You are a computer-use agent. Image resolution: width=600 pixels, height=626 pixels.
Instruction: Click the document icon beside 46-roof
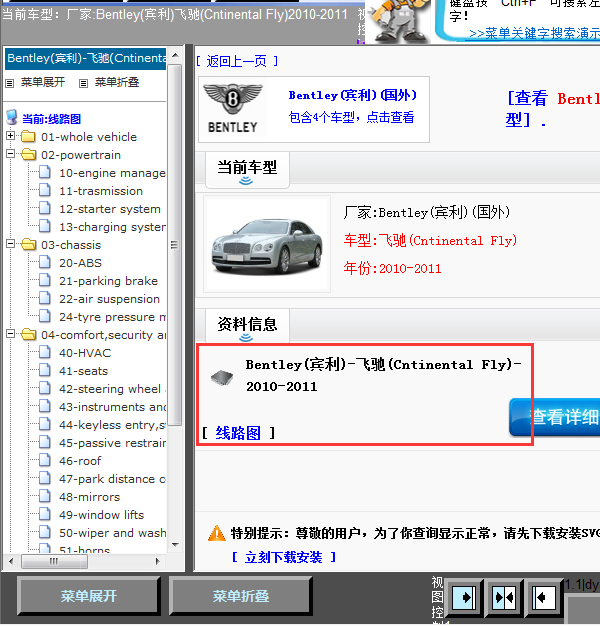(x=45, y=460)
